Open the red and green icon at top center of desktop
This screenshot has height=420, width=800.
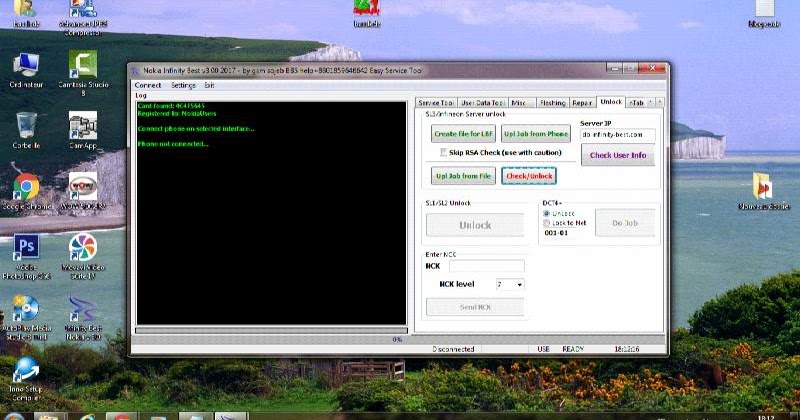366,14
